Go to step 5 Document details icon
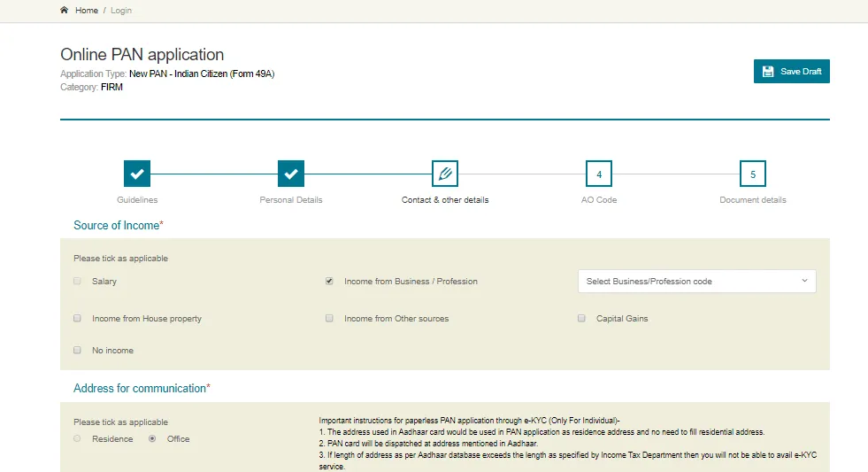Screen dimensions: 868x472 pyautogui.click(x=753, y=174)
